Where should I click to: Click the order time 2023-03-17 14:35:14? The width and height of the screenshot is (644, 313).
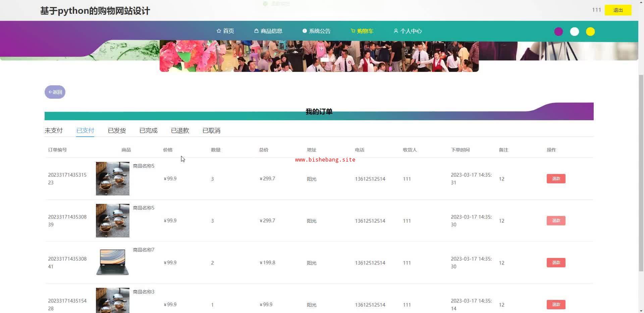tap(471, 305)
